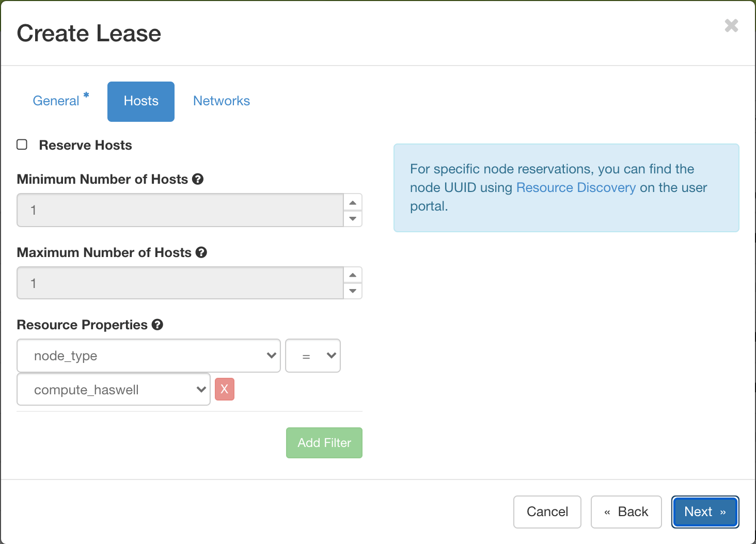
Task: Click the Add Filter button
Action: pyautogui.click(x=324, y=442)
